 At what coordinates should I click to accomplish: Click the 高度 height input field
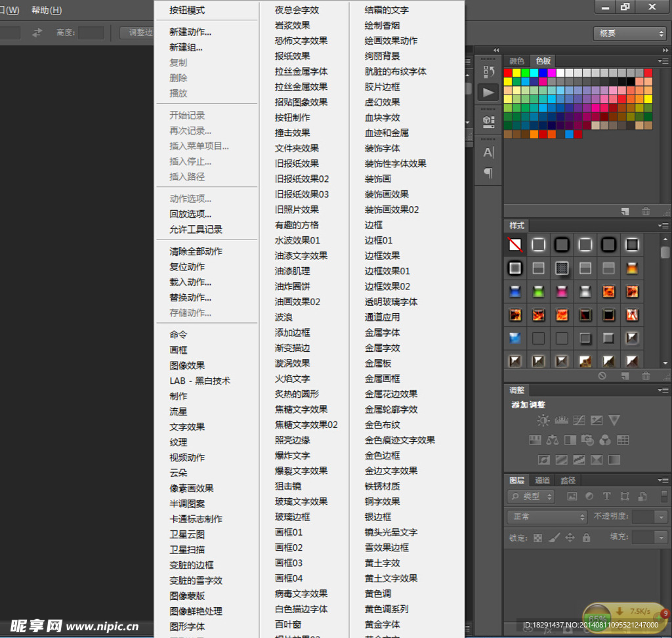click(x=91, y=33)
